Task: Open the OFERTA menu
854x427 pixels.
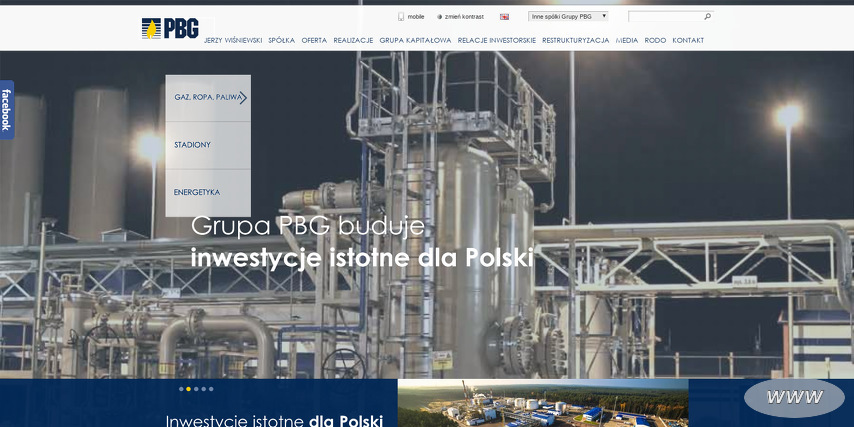Action: click(314, 40)
